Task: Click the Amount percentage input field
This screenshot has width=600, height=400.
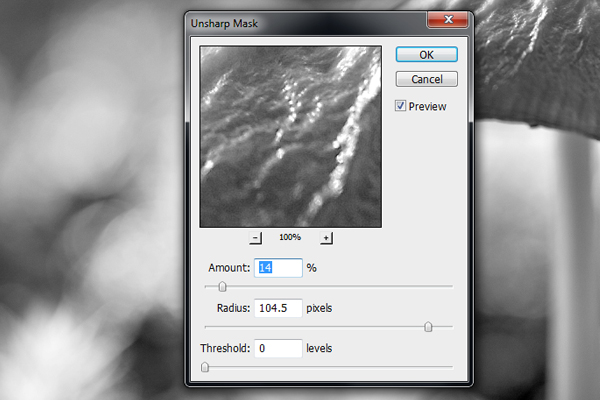Action: point(278,268)
